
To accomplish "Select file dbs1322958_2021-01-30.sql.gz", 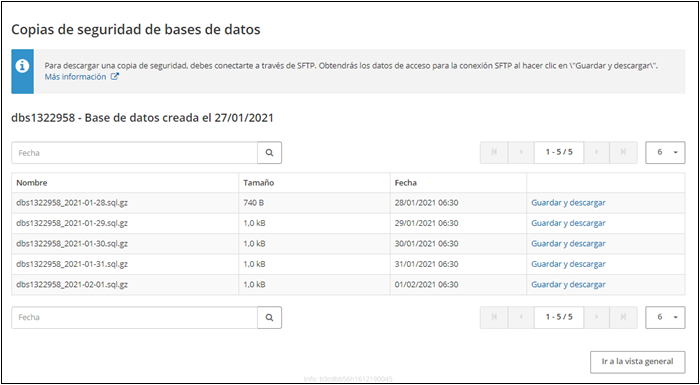I will pos(72,244).
